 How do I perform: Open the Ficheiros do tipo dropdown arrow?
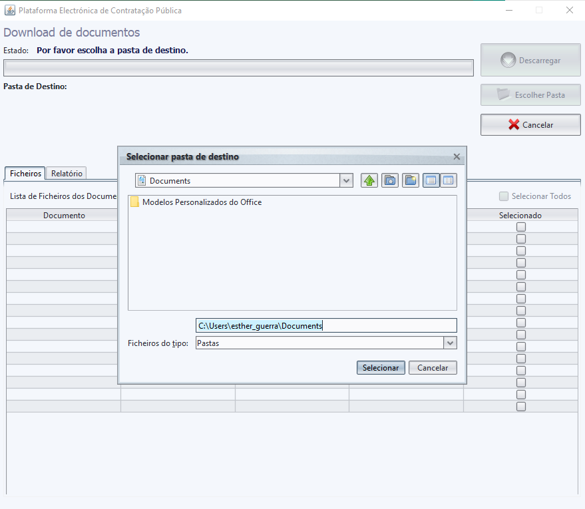point(450,343)
